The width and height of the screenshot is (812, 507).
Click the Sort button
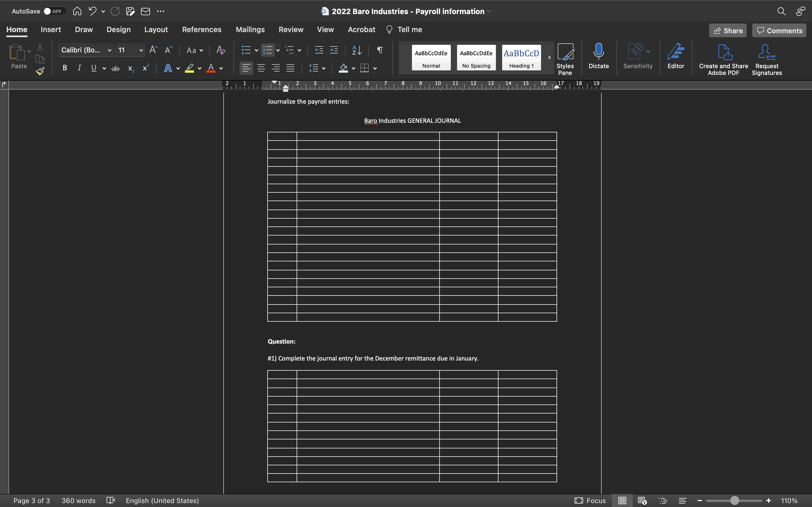(x=356, y=50)
